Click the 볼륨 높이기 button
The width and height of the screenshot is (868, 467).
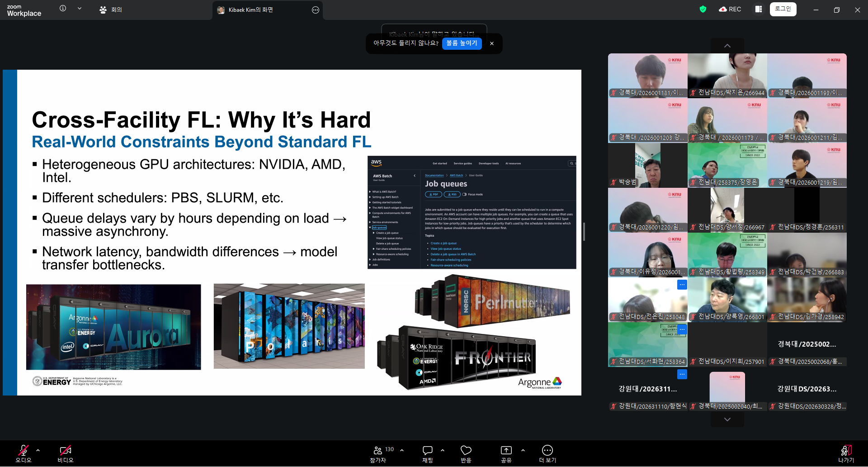click(x=462, y=43)
